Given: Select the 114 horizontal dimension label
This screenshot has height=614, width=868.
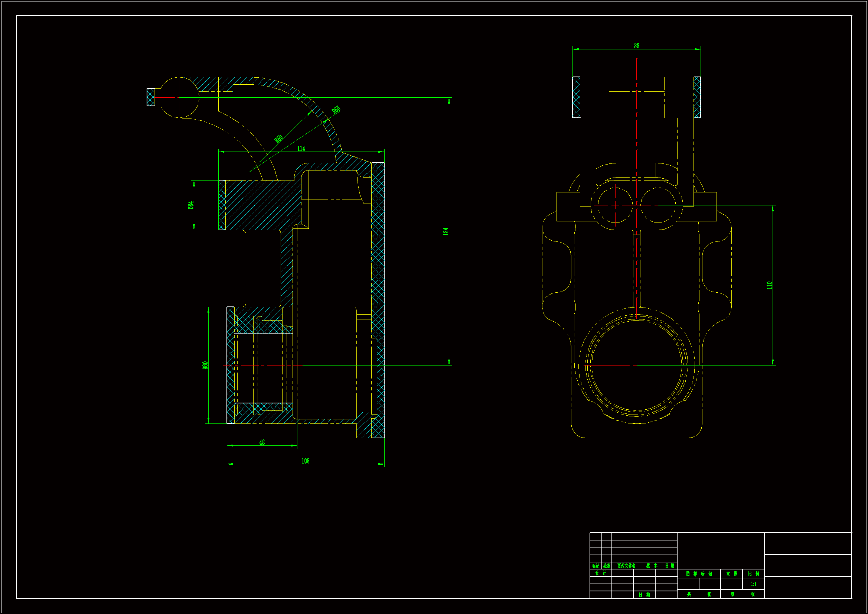Looking at the screenshot, I should (301, 149).
